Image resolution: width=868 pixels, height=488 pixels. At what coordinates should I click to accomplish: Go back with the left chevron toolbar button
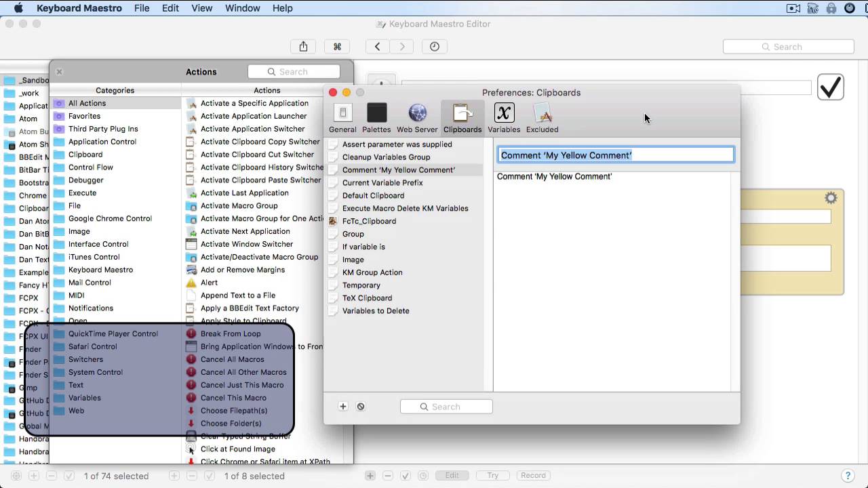(378, 47)
